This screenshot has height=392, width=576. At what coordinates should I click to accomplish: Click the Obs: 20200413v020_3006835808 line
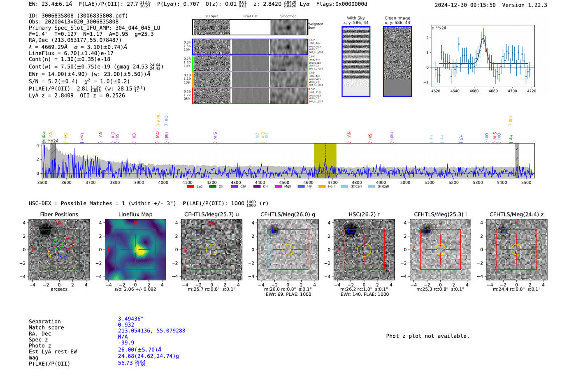(x=74, y=22)
